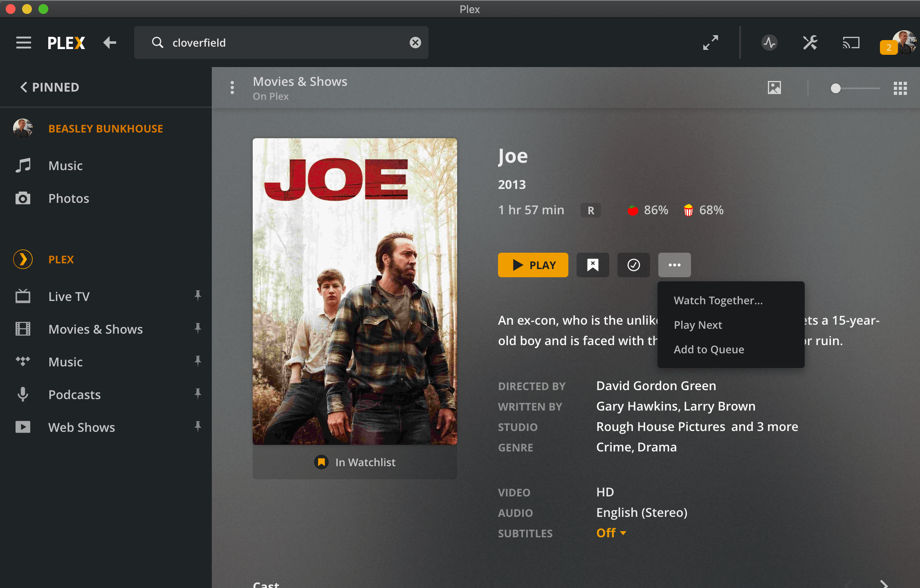920x588 pixels.
Task: Mark Joe as watched with checkmark
Action: point(634,265)
